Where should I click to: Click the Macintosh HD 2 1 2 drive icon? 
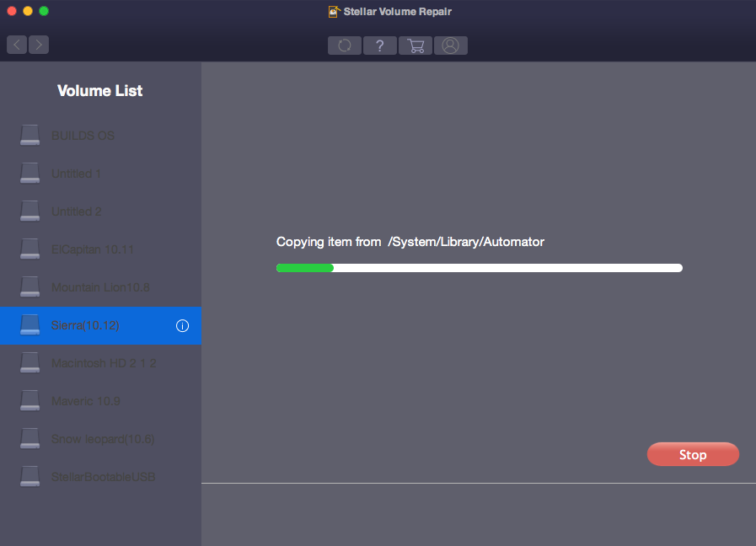point(29,363)
